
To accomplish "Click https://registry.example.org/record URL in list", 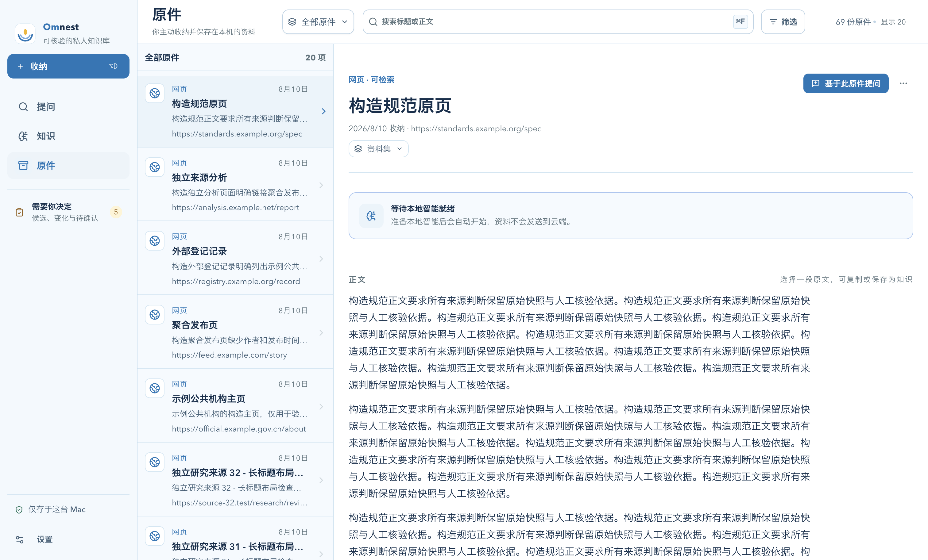I will coord(236,281).
